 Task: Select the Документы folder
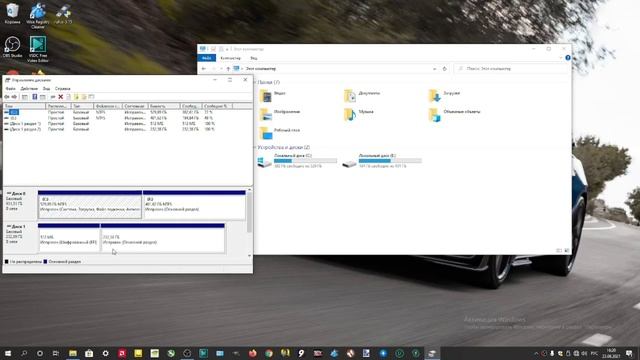point(362,96)
